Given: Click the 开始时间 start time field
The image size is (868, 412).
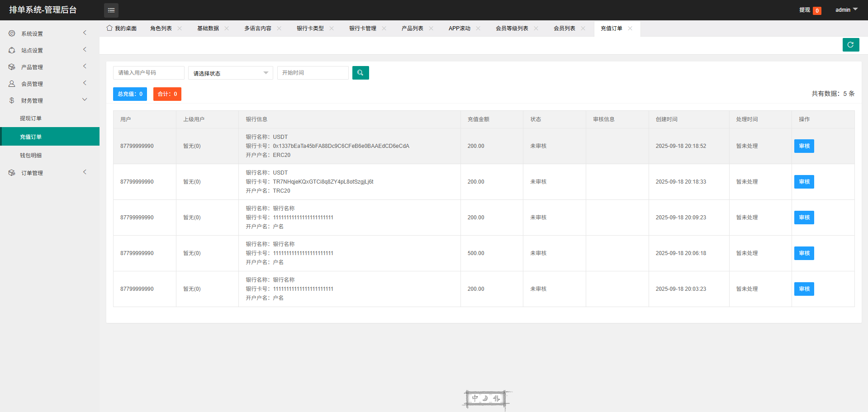Looking at the screenshot, I should pos(313,73).
